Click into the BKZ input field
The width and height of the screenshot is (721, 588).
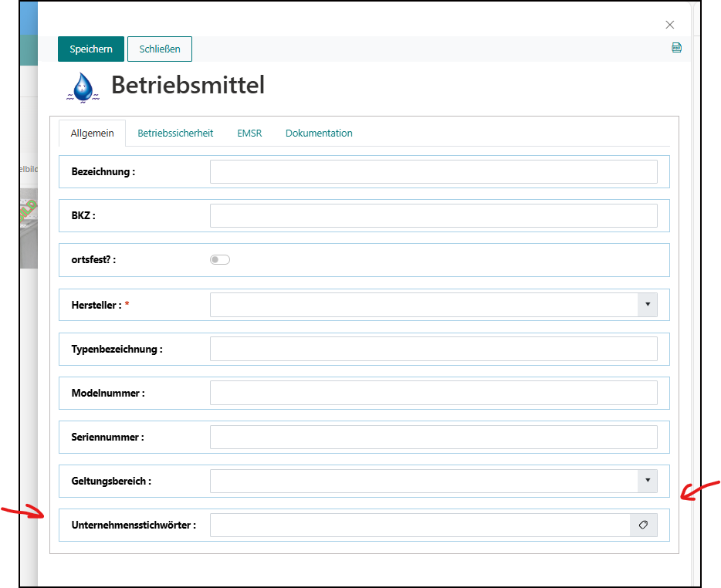pyautogui.click(x=433, y=216)
